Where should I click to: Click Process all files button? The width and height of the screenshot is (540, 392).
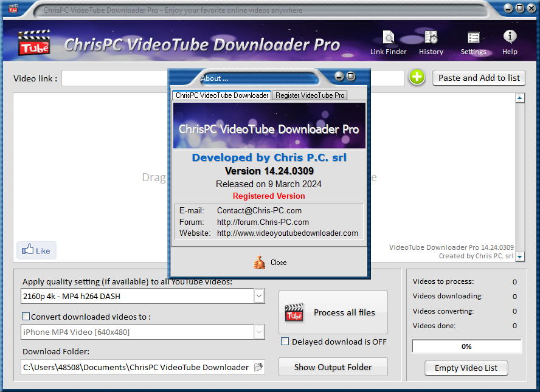coord(333,312)
